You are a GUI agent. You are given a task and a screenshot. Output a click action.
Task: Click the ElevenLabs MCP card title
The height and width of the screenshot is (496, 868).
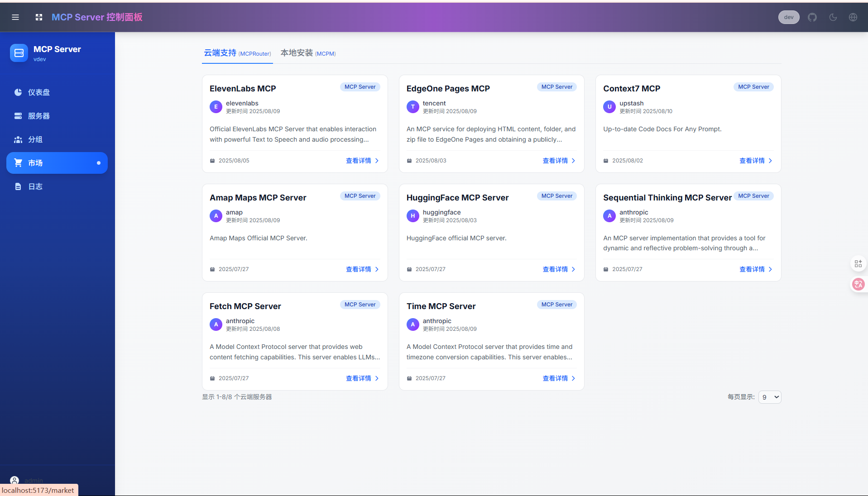click(x=243, y=89)
